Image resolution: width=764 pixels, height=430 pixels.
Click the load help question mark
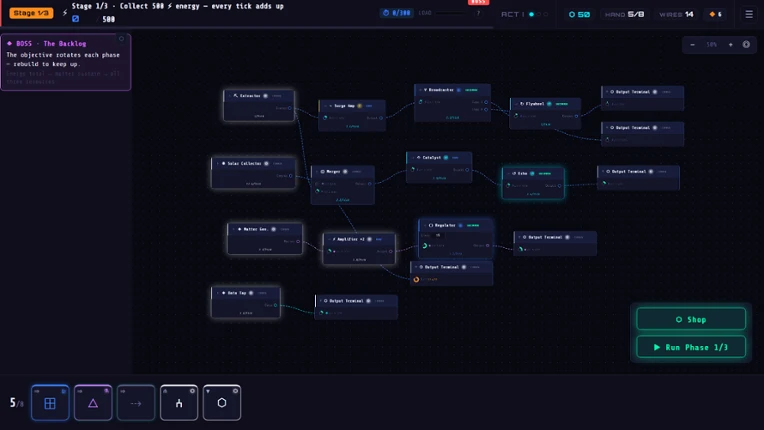point(478,13)
